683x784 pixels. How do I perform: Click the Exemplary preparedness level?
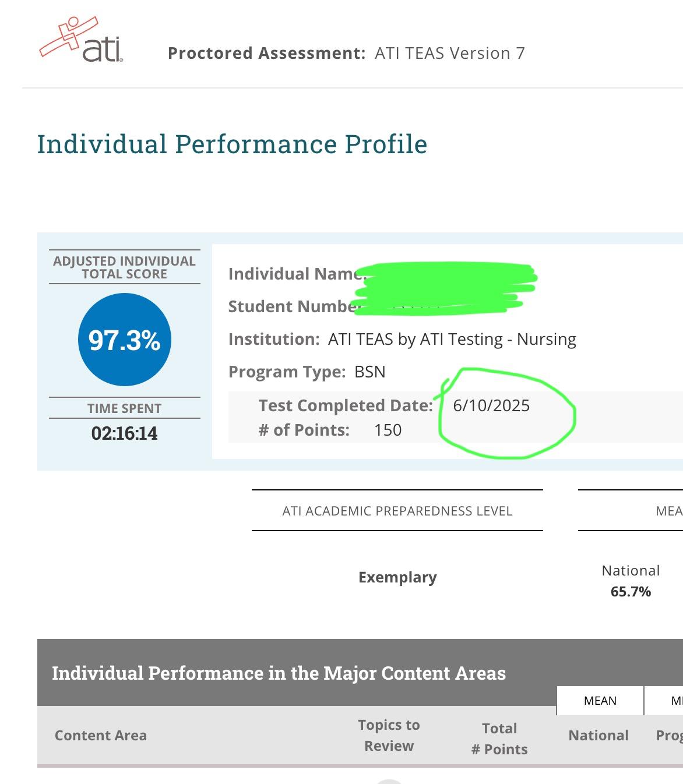click(397, 577)
